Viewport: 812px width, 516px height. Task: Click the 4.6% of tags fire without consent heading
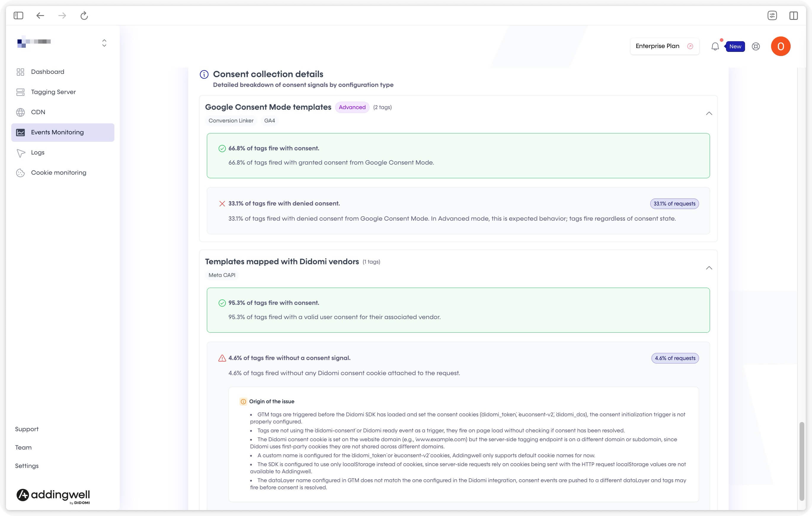[289, 358]
